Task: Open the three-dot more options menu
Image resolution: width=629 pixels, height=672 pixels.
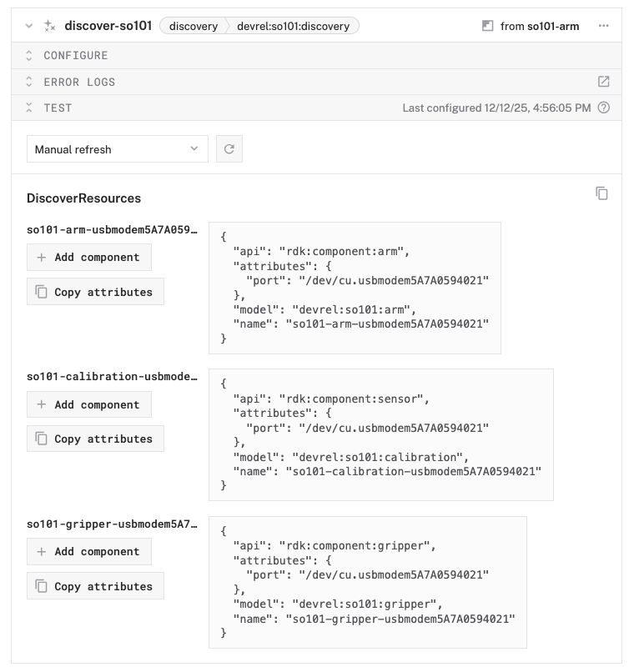Action: pos(603,26)
